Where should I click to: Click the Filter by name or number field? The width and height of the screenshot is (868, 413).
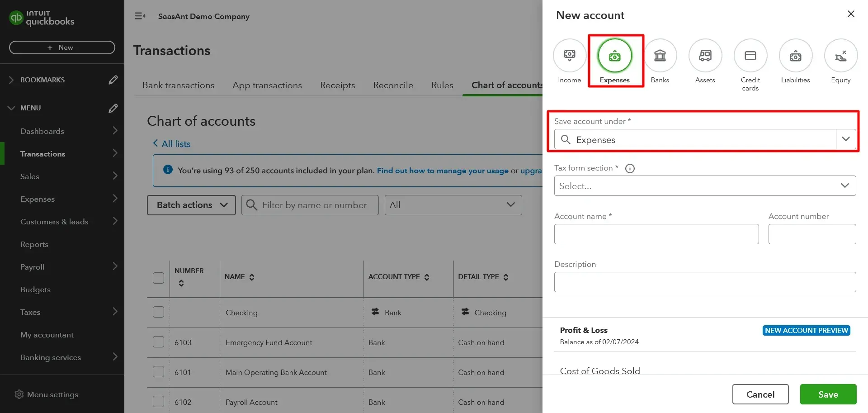click(310, 205)
